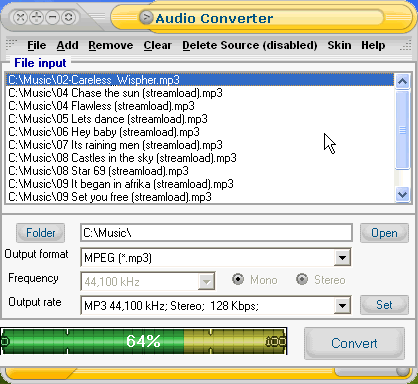Click the circular arrows icon in title bar
418x384 pixels.
[x=69, y=17]
